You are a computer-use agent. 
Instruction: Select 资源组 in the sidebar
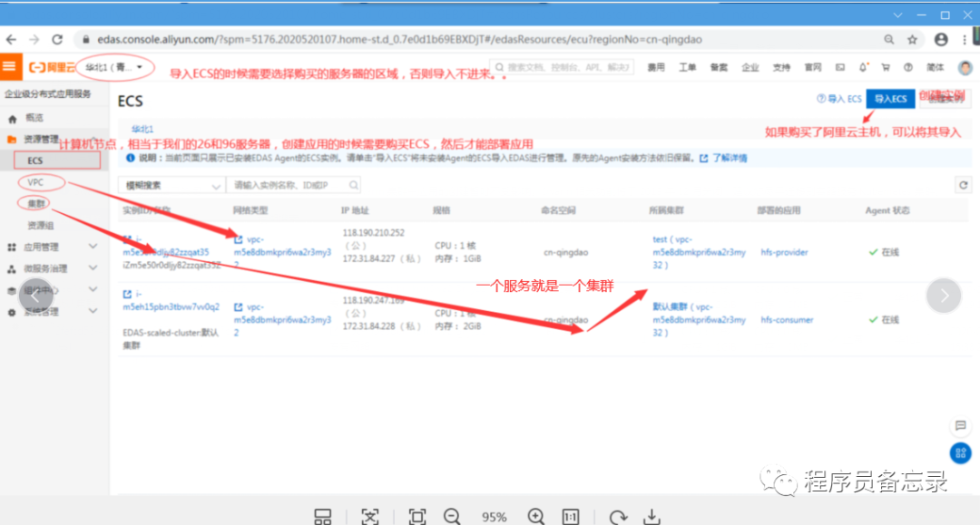point(41,225)
